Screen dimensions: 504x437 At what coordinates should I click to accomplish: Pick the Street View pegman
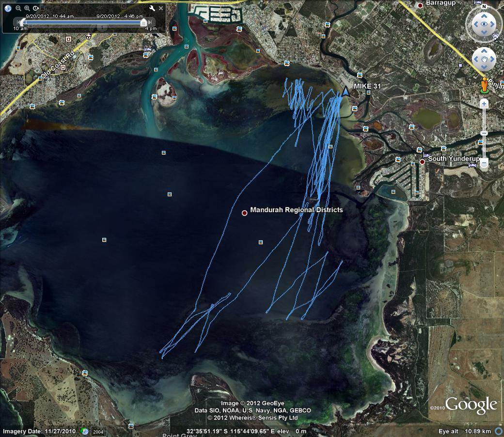coord(484,85)
